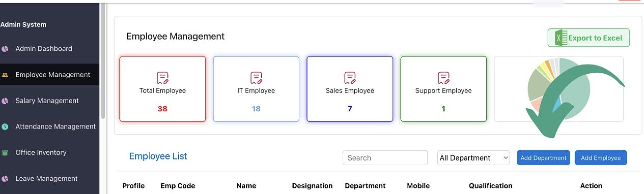Click the Leave Management sidebar icon
The height and width of the screenshot is (194, 644).
point(5,179)
